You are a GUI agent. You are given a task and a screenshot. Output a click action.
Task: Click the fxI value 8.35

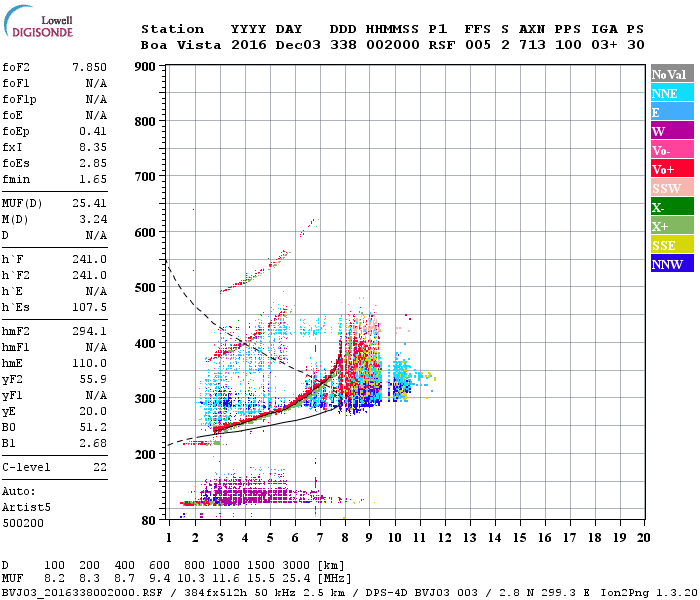tap(93, 147)
